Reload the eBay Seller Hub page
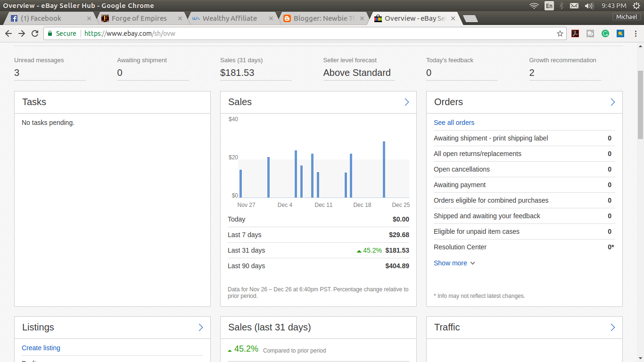 pos(35,33)
